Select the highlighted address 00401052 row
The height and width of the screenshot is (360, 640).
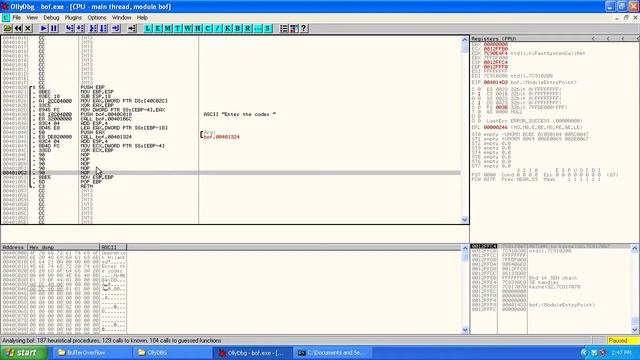[231, 173]
